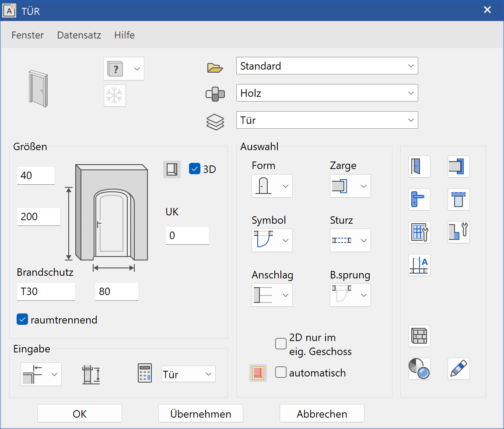Click the door frame settings icon
This screenshot has height=429, width=504.
tap(458, 167)
